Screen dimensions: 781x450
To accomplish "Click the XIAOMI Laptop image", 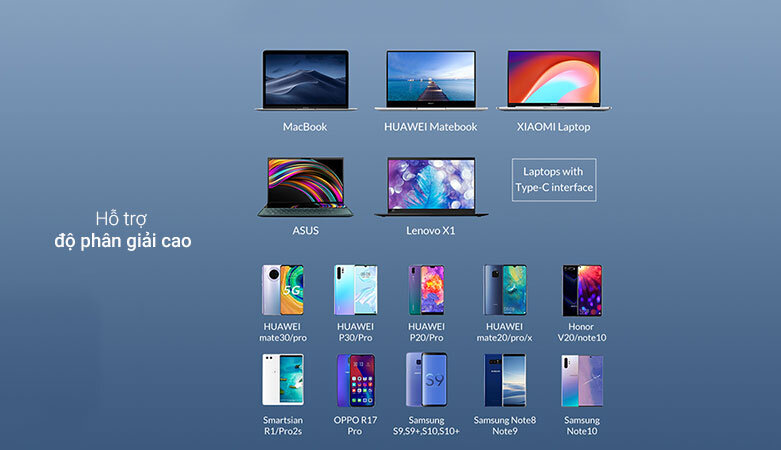I will click(x=554, y=80).
